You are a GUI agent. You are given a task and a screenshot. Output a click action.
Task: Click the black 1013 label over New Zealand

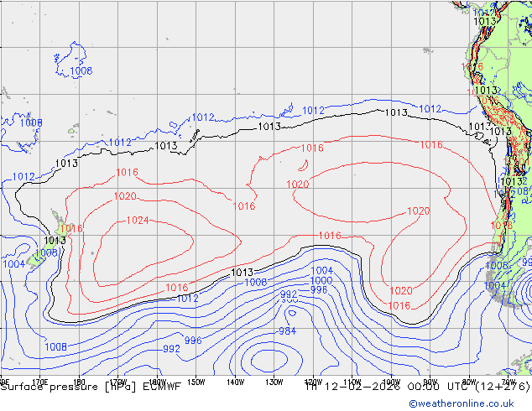[55, 241]
